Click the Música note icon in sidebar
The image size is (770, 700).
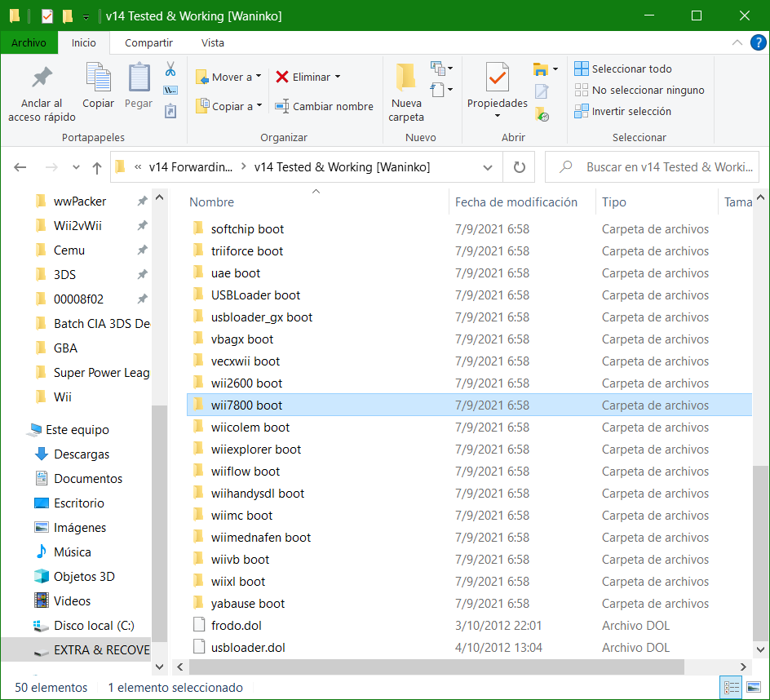[42, 552]
